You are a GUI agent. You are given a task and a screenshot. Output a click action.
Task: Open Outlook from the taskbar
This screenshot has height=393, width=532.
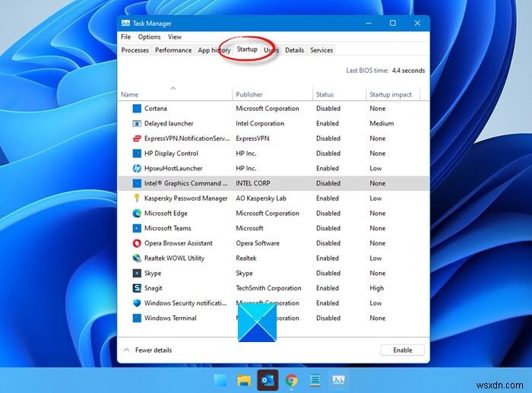(268, 380)
